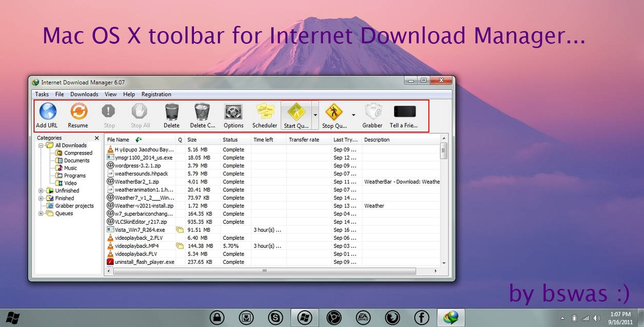Click the Transfer rate column header
Image resolution: width=644 pixels, height=327 pixels.
[308, 140]
